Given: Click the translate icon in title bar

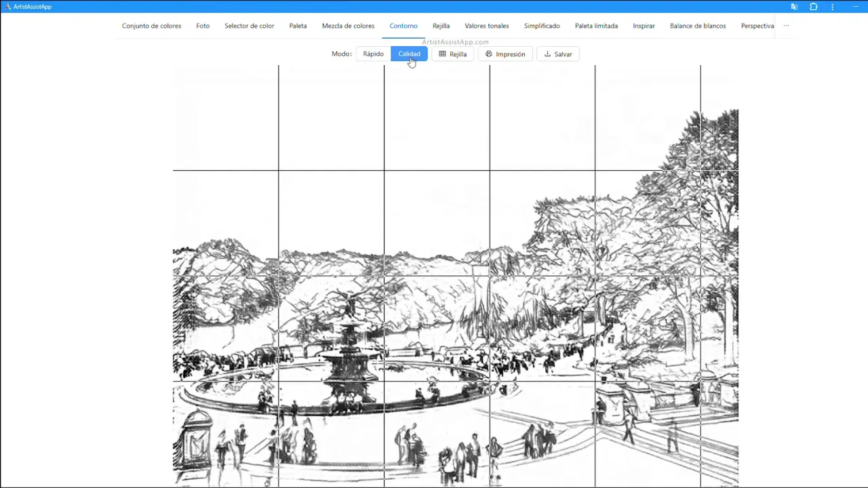Looking at the screenshot, I should [794, 7].
